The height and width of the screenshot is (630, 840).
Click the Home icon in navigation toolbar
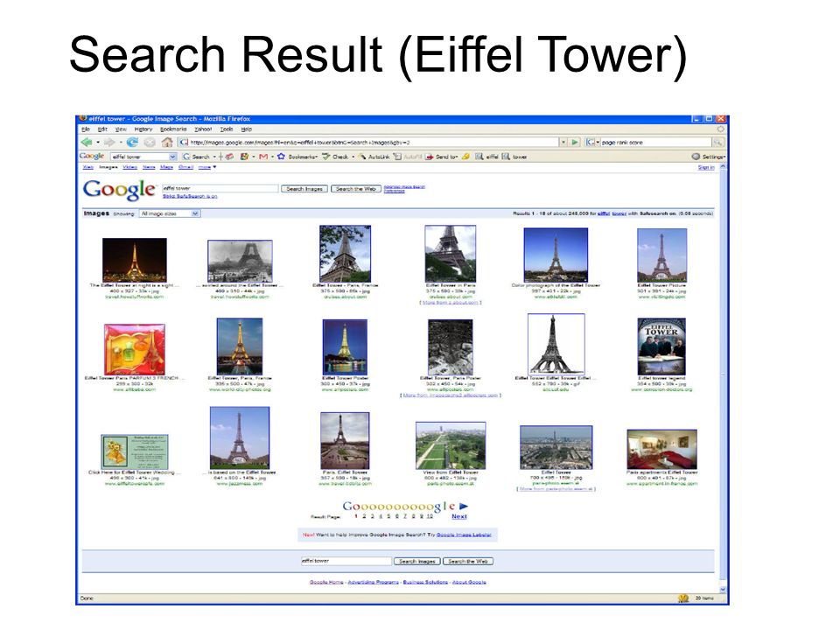[x=167, y=142]
